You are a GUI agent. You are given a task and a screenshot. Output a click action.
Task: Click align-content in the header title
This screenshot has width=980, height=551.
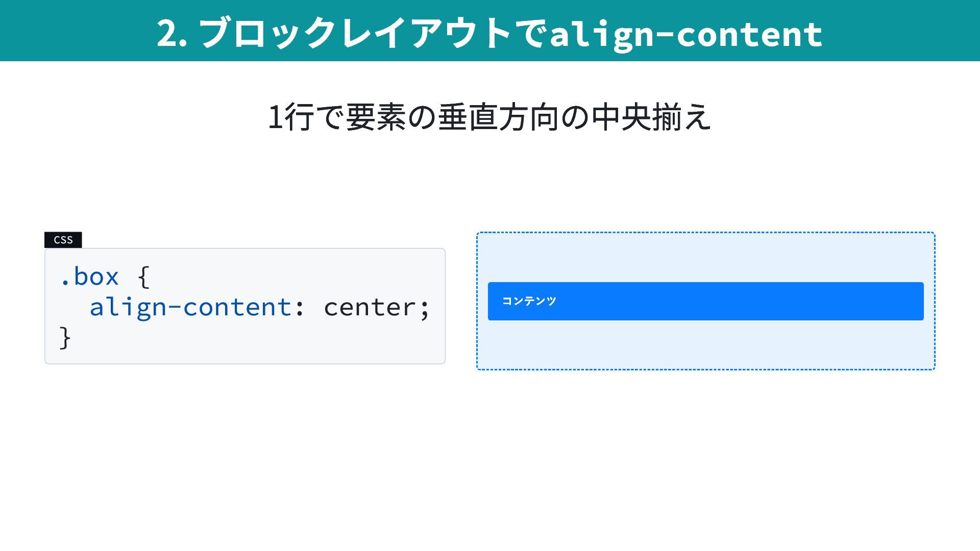click(x=685, y=34)
